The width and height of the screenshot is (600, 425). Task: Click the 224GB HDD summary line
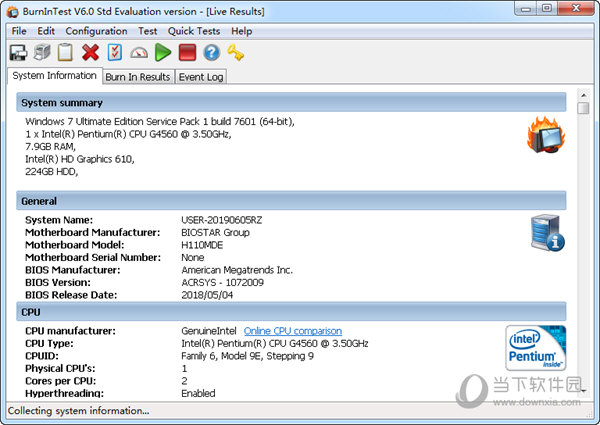tap(52, 172)
